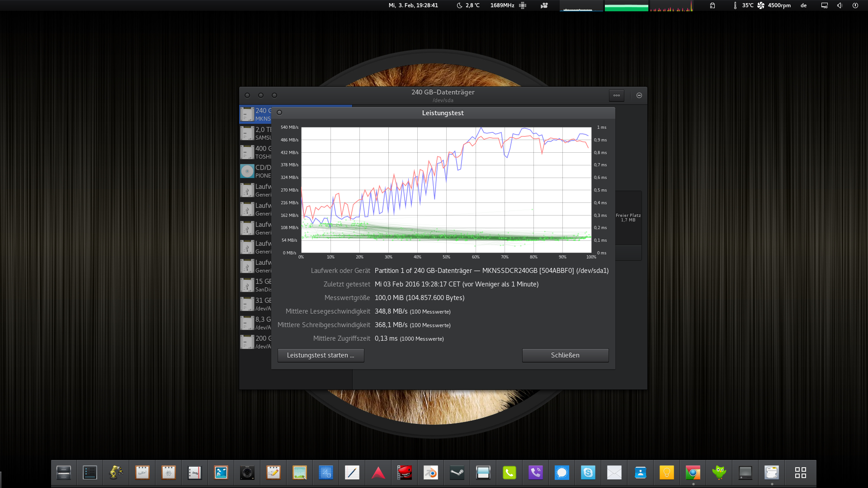Open the Blender icon in dock

430,473
